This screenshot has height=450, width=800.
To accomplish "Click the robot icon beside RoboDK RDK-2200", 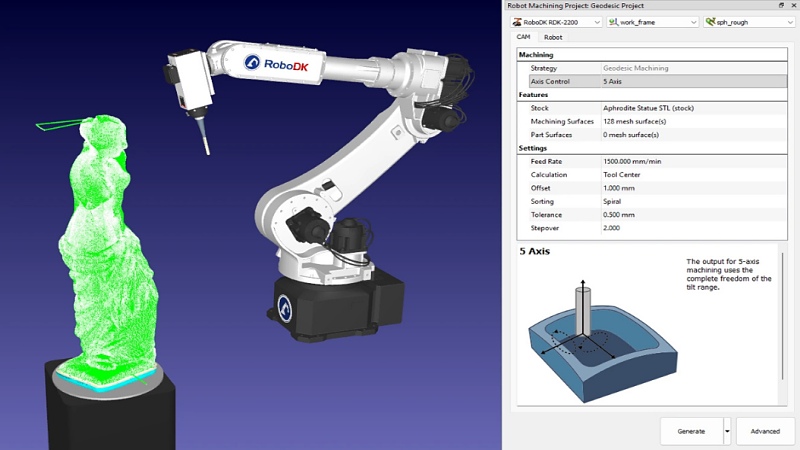I will [516, 21].
